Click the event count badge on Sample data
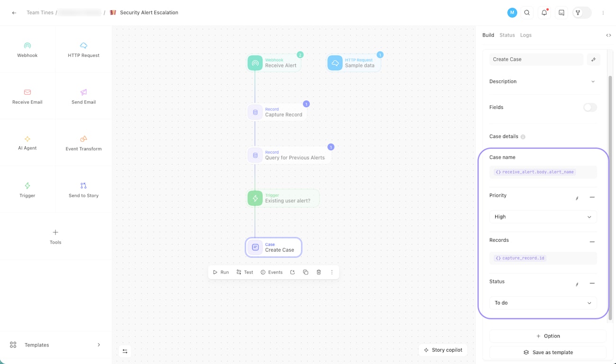 380,55
